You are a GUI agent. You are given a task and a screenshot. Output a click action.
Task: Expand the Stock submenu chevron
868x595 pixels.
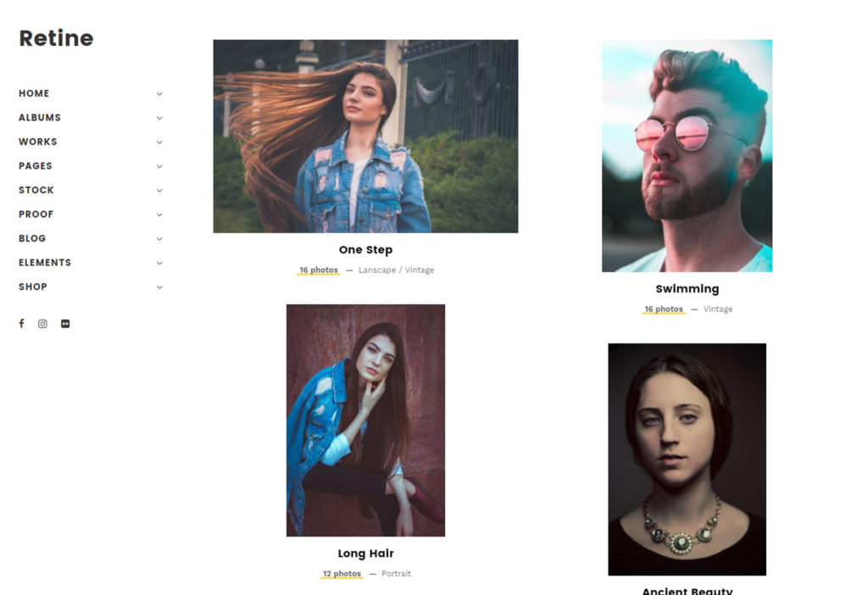[x=159, y=191]
